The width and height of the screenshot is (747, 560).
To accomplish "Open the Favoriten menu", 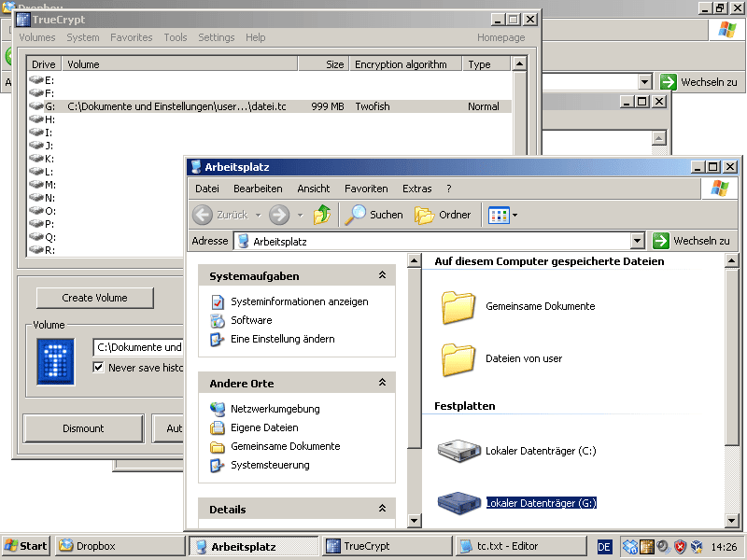I will click(366, 189).
